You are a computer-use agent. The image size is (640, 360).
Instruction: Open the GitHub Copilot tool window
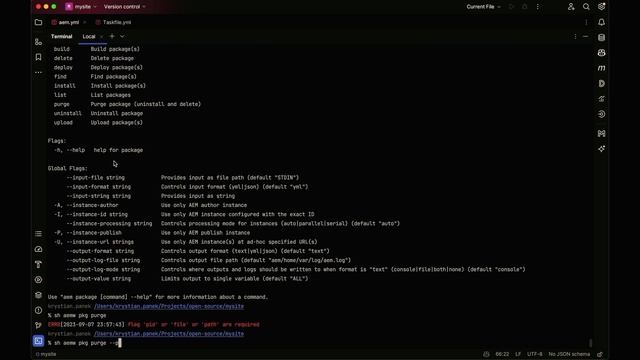point(601,53)
